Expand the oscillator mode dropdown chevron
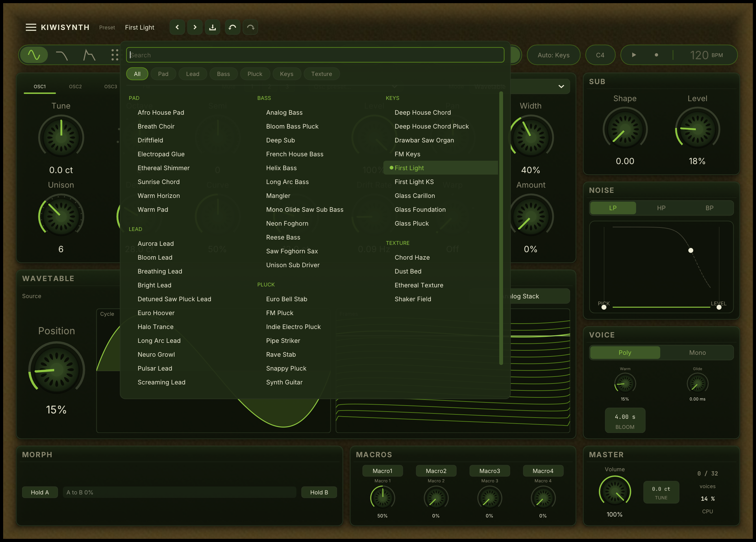 561,86
